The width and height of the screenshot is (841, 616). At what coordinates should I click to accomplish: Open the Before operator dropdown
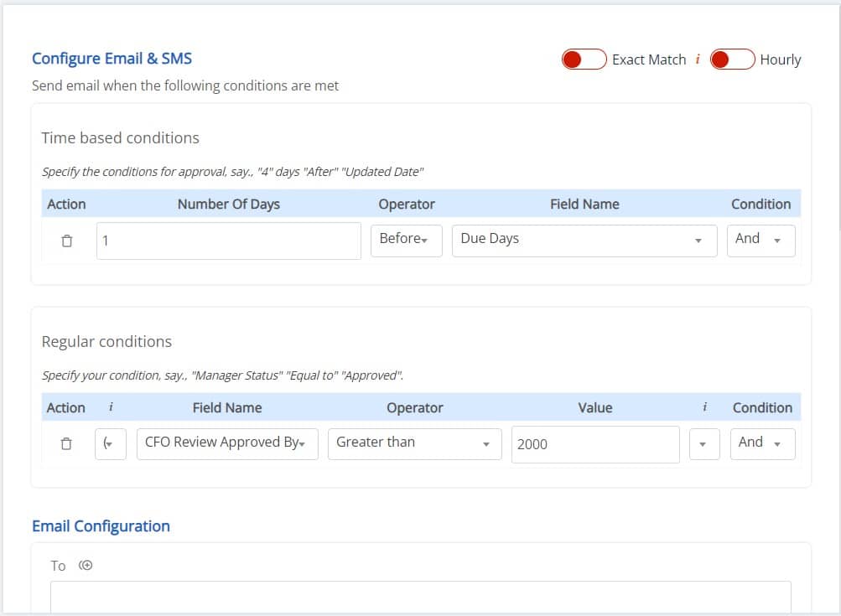click(x=406, y=239)
